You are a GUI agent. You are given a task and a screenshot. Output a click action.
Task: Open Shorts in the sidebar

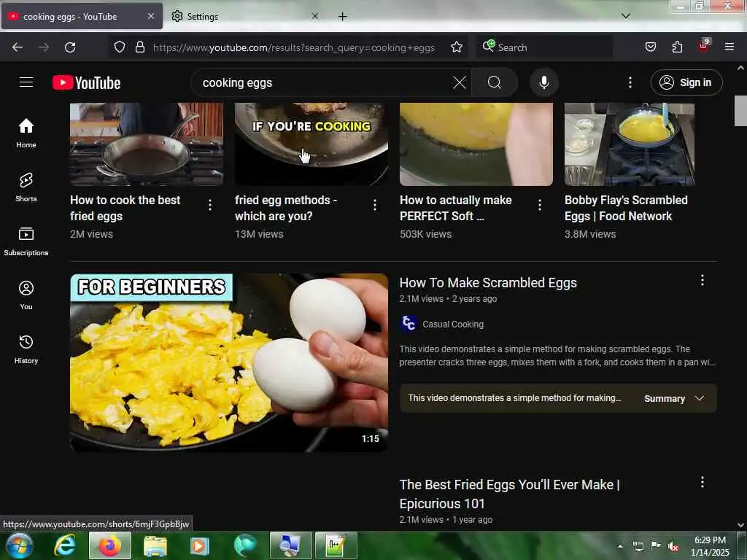[x=26, y=187]
